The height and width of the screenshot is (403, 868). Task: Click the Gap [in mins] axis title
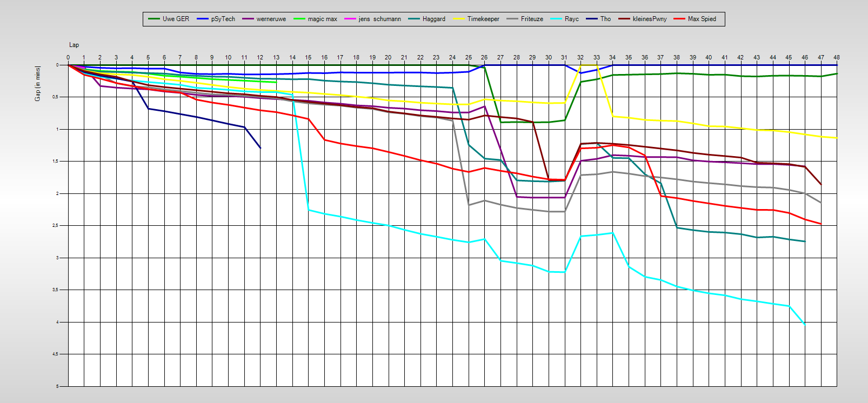coord(37,83)
